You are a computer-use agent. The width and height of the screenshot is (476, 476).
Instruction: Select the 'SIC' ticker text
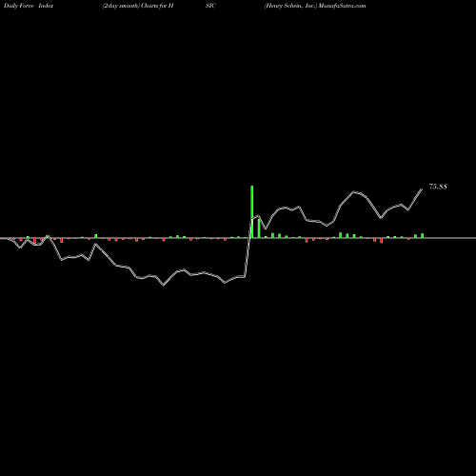coord(210,6)
